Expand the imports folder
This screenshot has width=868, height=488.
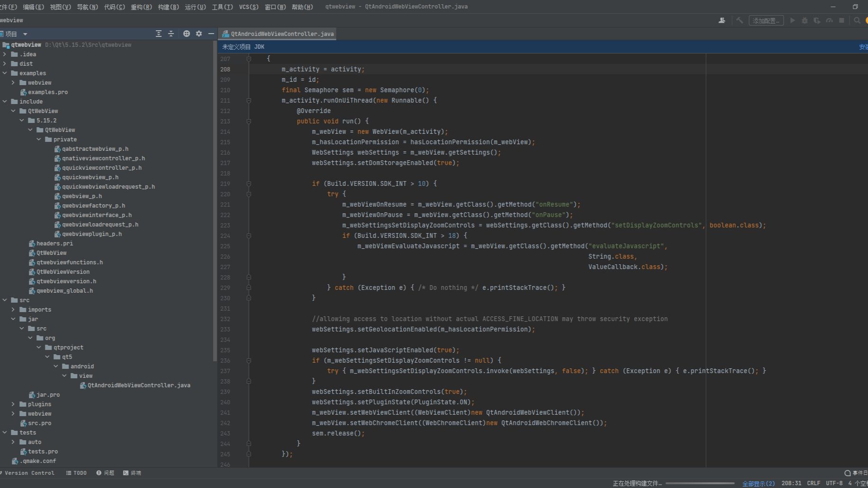[13, 310]
